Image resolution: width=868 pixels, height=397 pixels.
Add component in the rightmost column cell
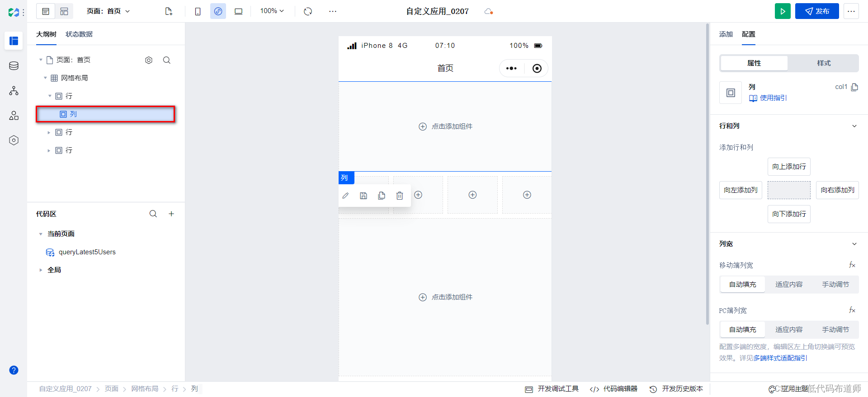[x=527, y=195]
